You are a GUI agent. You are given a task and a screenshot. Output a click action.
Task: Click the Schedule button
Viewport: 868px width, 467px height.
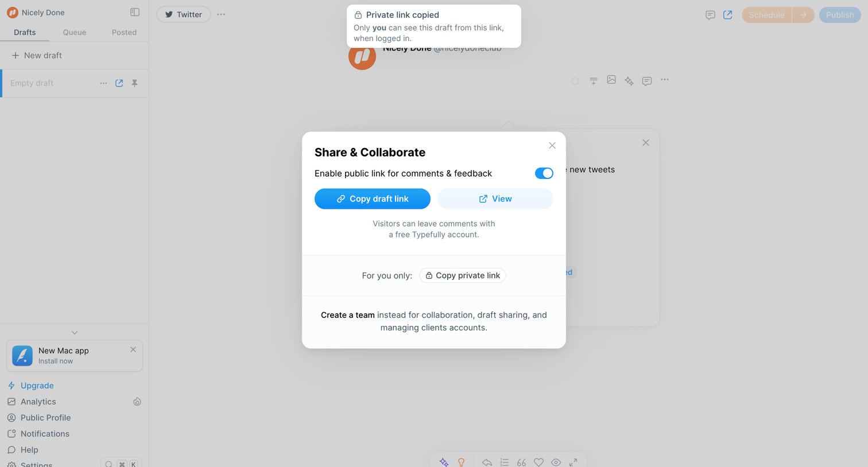click(766, 15)
